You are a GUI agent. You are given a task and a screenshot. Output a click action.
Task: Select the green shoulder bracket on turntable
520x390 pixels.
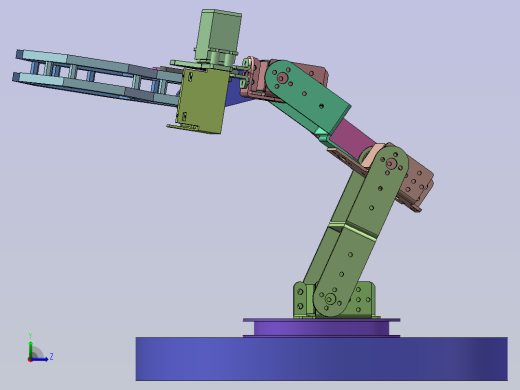[363, 299]
